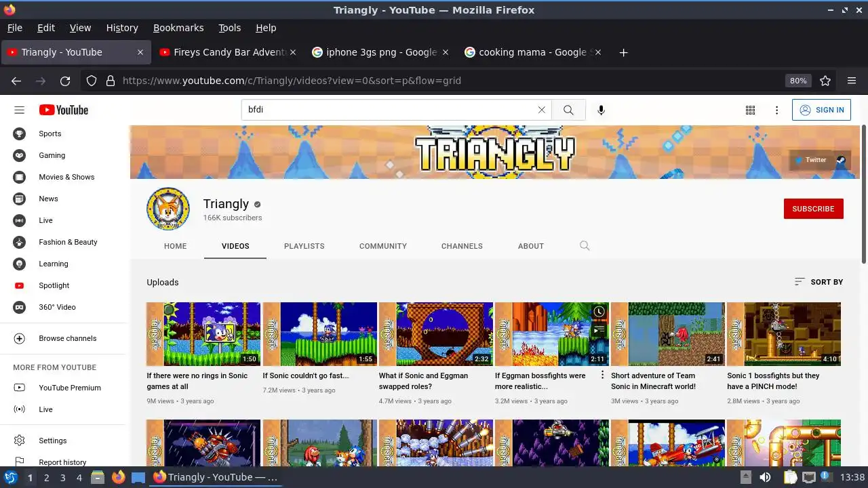Open the History menu
868x488 pixels.
coord(122,28)
